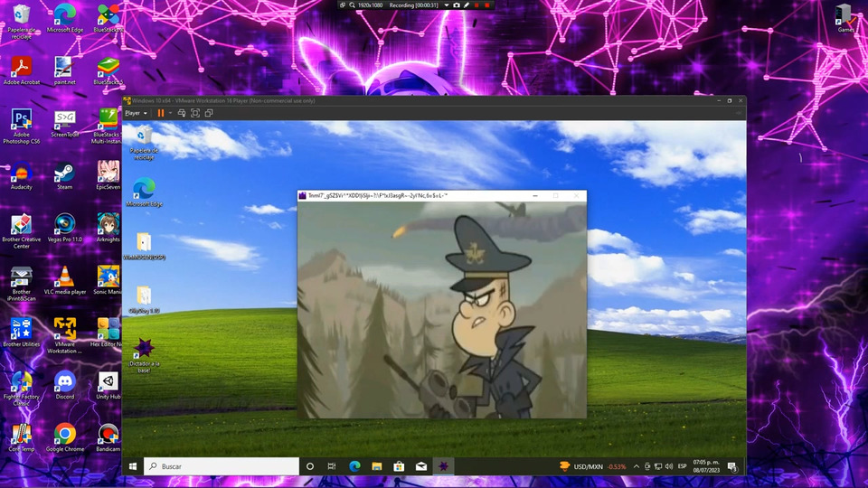Click the volume icon in VM tray

point(669,466)
